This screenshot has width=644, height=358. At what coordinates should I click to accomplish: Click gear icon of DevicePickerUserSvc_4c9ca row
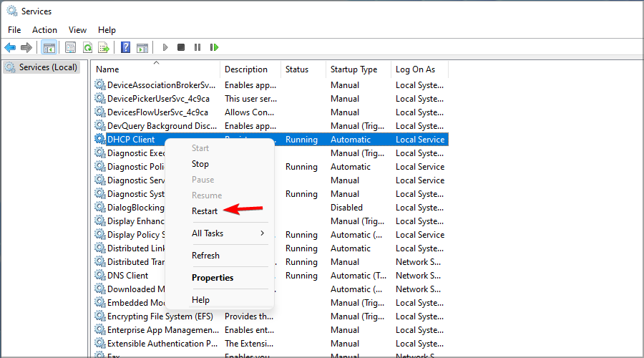pyautogui.click(x=99, y=98)
